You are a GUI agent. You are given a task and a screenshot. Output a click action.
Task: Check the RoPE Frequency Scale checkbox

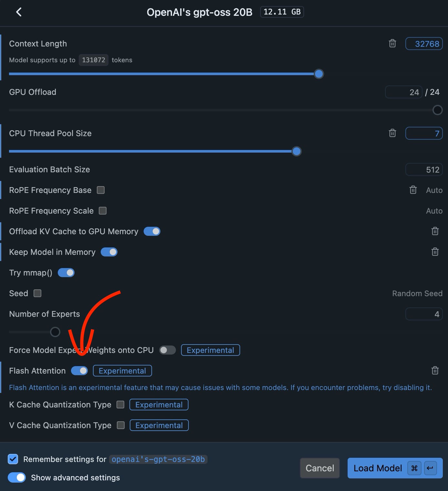click(103, 211)
